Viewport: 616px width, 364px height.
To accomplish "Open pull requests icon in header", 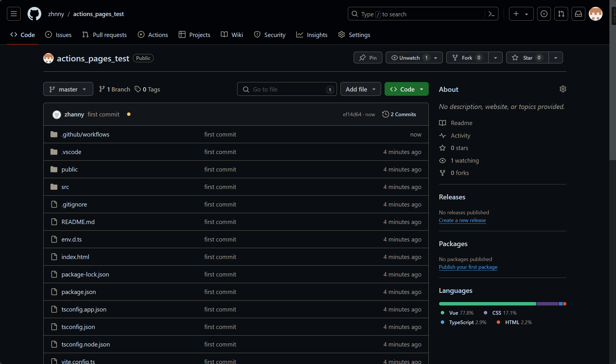I will click(561, 14).
